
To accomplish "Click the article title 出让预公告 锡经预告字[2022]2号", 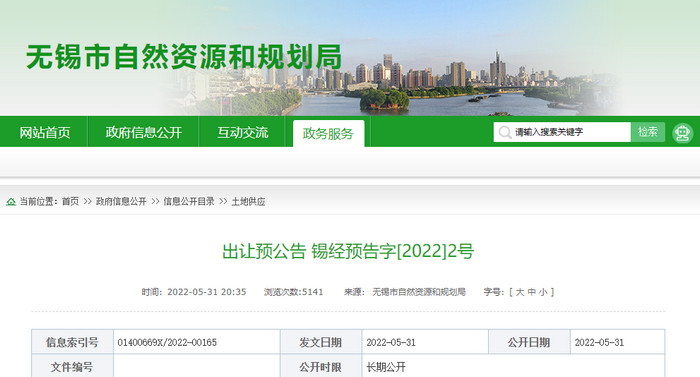I will (348, 251).
